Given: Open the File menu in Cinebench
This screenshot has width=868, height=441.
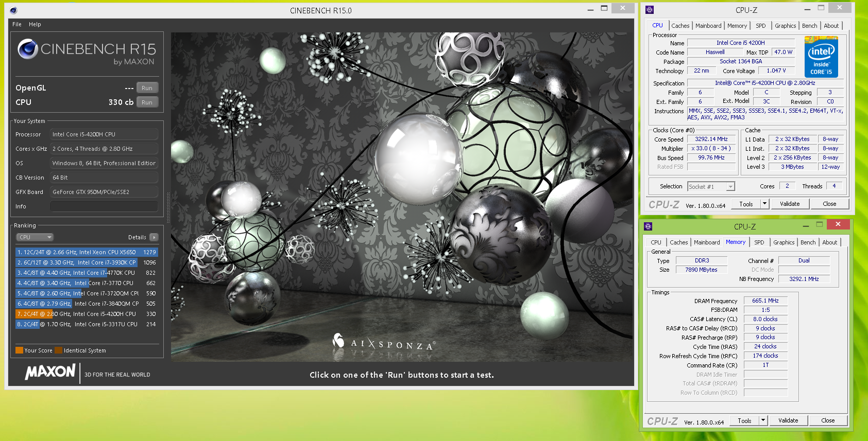Looking at the screenshot, I should point(17,24).
